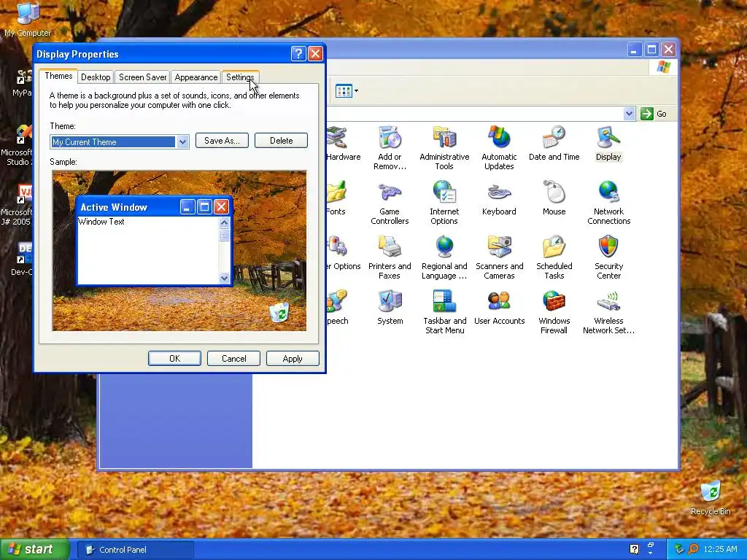Switch to the Themes tab

click(x=58, y=76)
